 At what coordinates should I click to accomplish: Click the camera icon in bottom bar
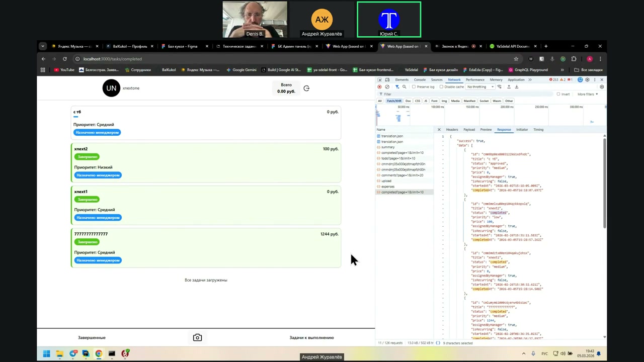point(197,338)
